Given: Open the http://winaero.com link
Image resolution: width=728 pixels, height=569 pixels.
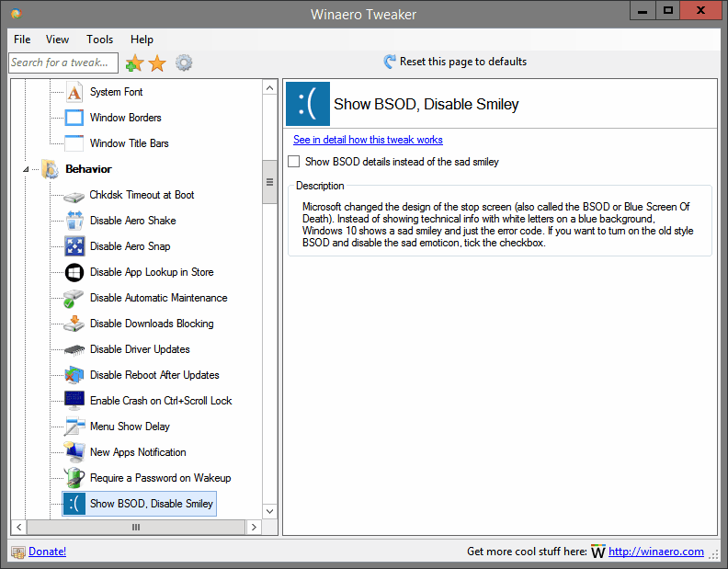Looking at the screenshot, I should pyautogui.click(x=656, y=552).
